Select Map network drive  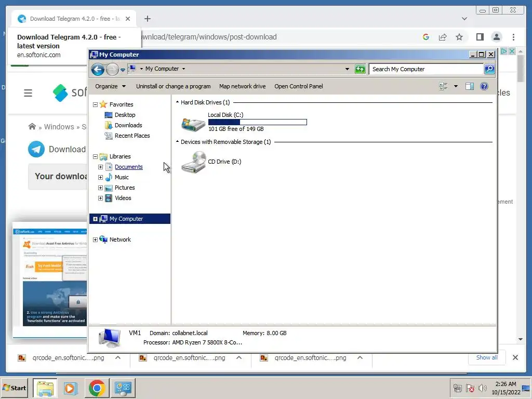click(242, 86)
